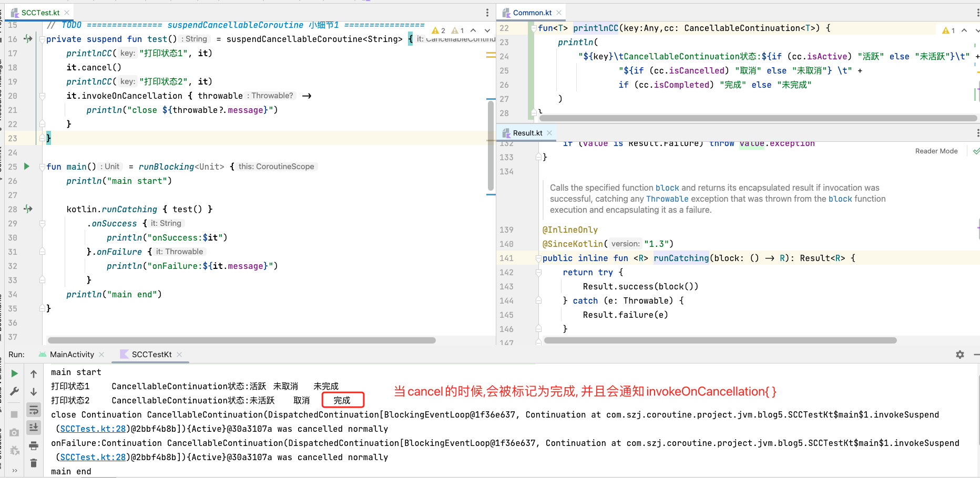The height and width of the screenshot is (478, 980).
Task: Toggle Reader Mode in Result.kt
Action: 936,151
